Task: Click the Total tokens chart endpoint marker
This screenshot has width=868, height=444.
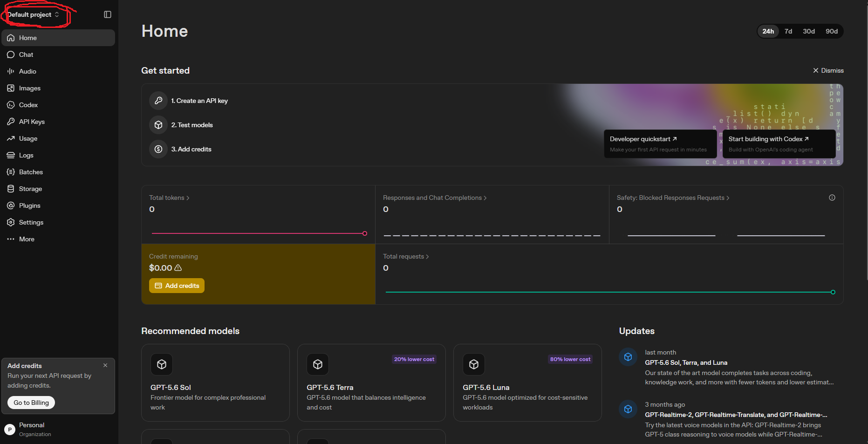Action: [365, 233]
